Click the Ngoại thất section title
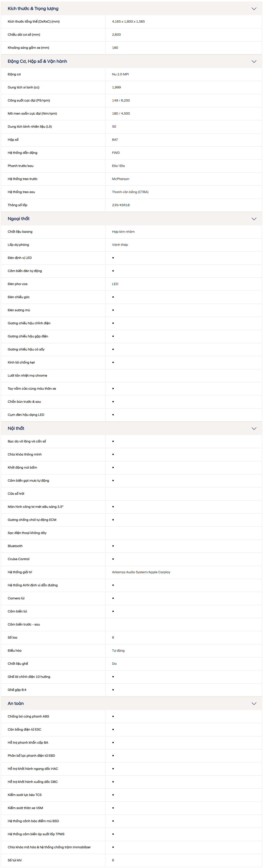 pyautogui.click(x=19, y=218)
